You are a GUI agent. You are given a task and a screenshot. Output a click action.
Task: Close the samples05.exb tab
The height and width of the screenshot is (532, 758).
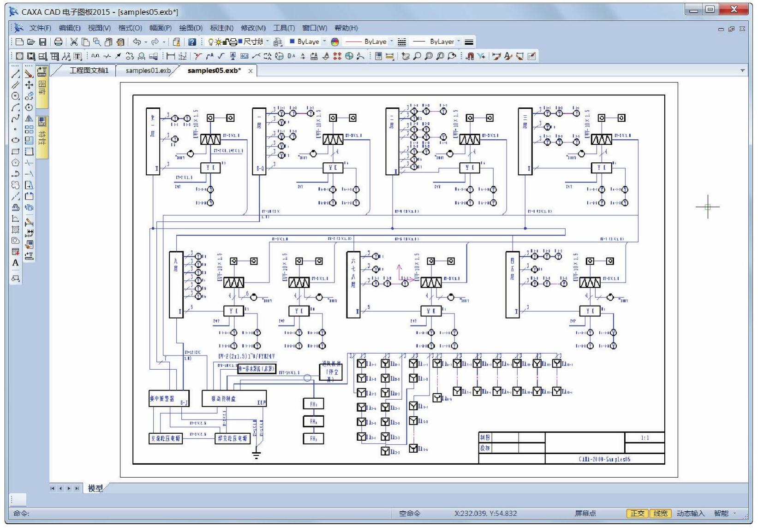coord(251,71)
